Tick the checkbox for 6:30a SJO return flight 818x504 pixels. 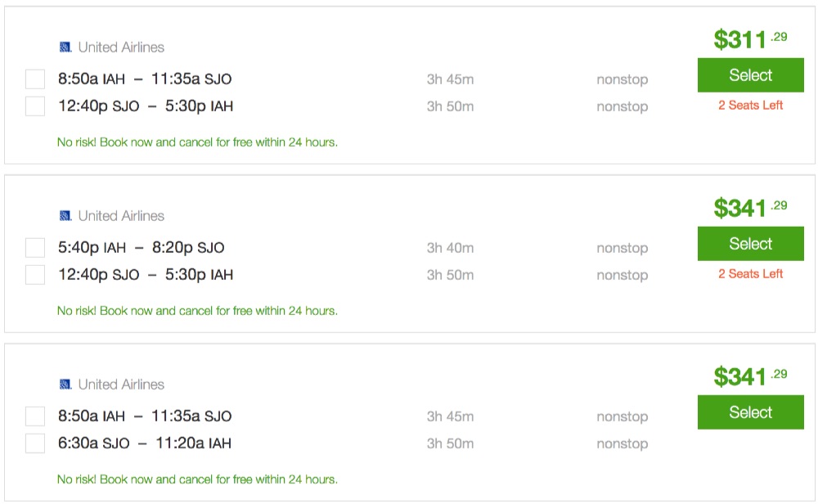pos(35,443)
